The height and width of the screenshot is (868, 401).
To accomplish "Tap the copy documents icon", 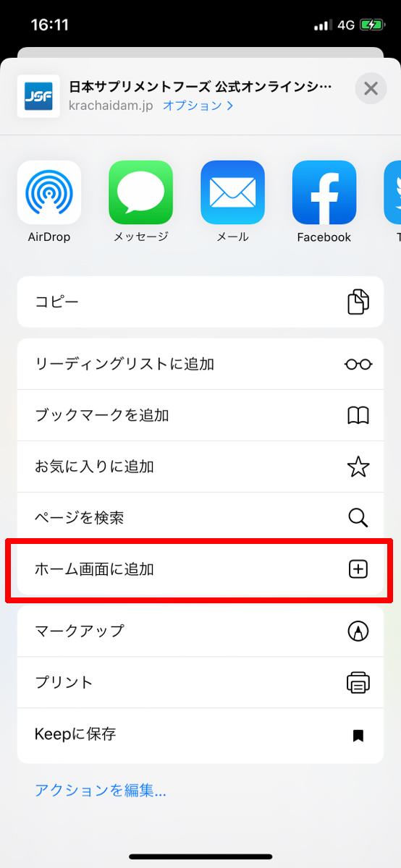I will (x=358, y=302).
